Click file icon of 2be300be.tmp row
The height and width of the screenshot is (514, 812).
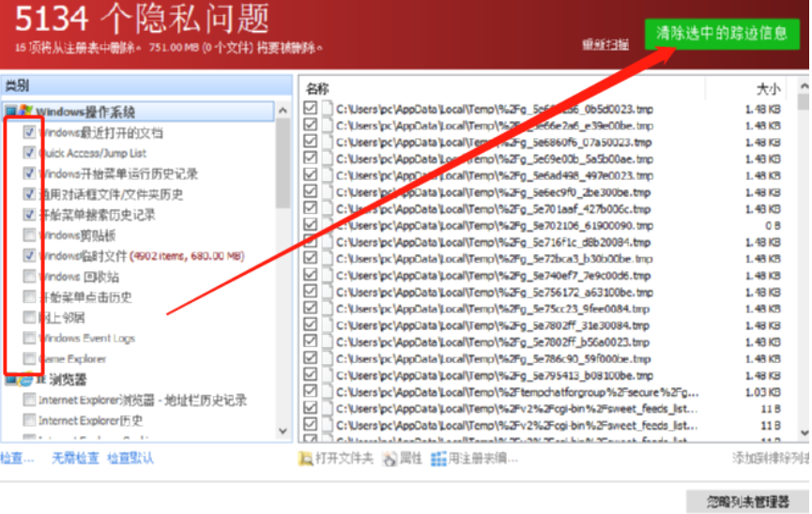click(x=328, y=192)
